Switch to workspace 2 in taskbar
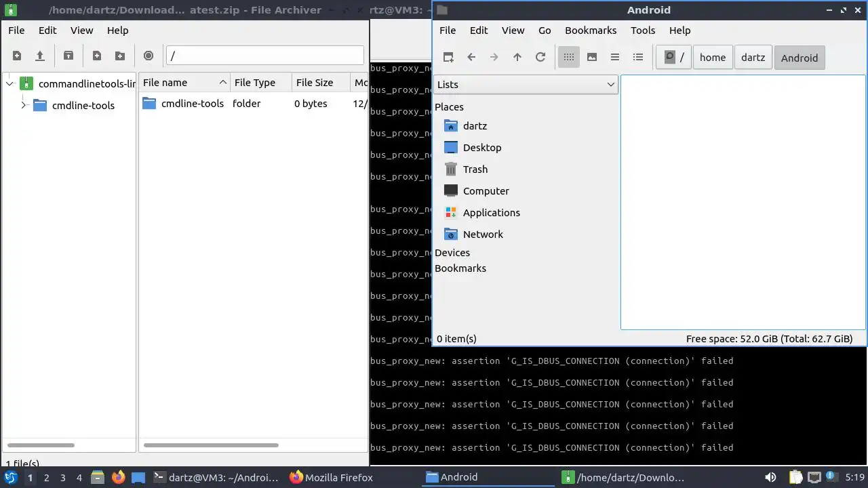Image resolution: width=868 pixels, height=488 pixels. [46, 477]
